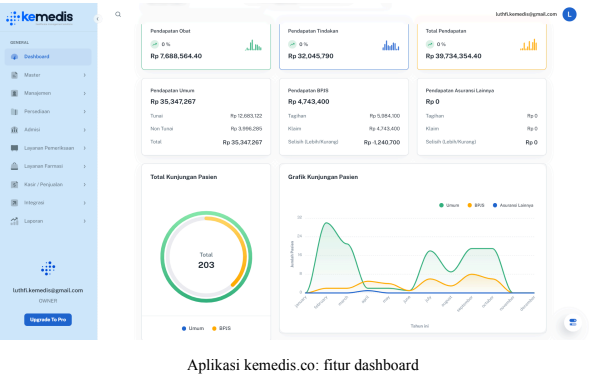
Task: Click the Rp 4,743,400 BPJS amount
Action: click(x=308, y=102)
